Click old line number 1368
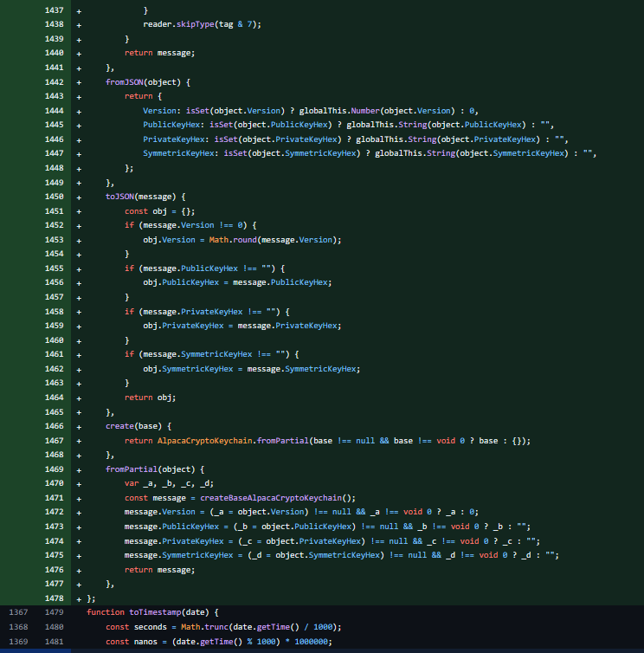 pos(18,627)
